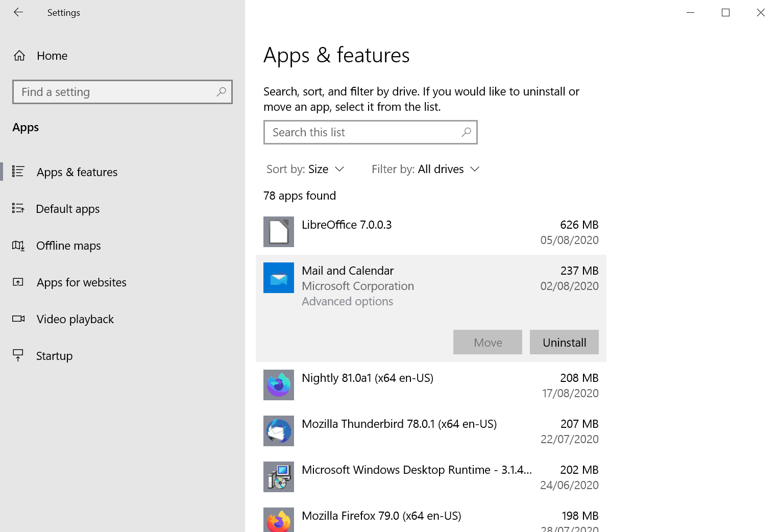Click the Apps & features list icon
The height and width of the screenshot is (532, 779).
pos(18,172)
